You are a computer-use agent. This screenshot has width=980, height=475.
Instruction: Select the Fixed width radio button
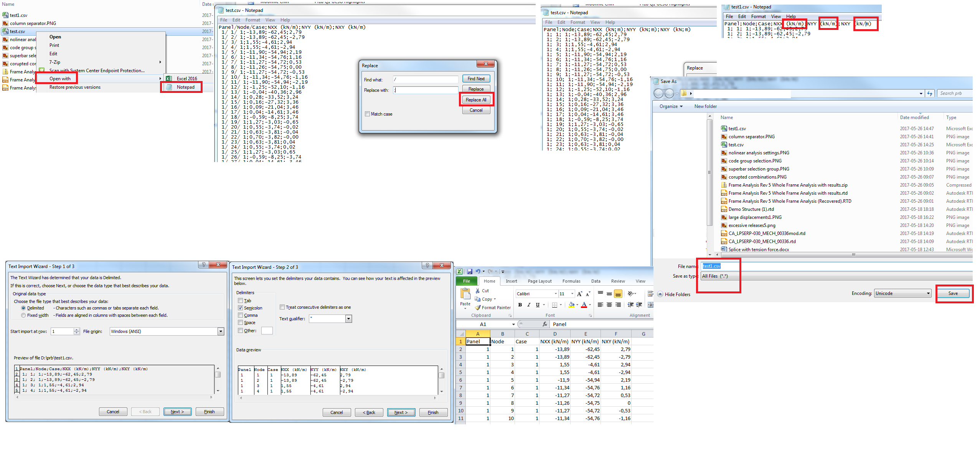point(23,315)
